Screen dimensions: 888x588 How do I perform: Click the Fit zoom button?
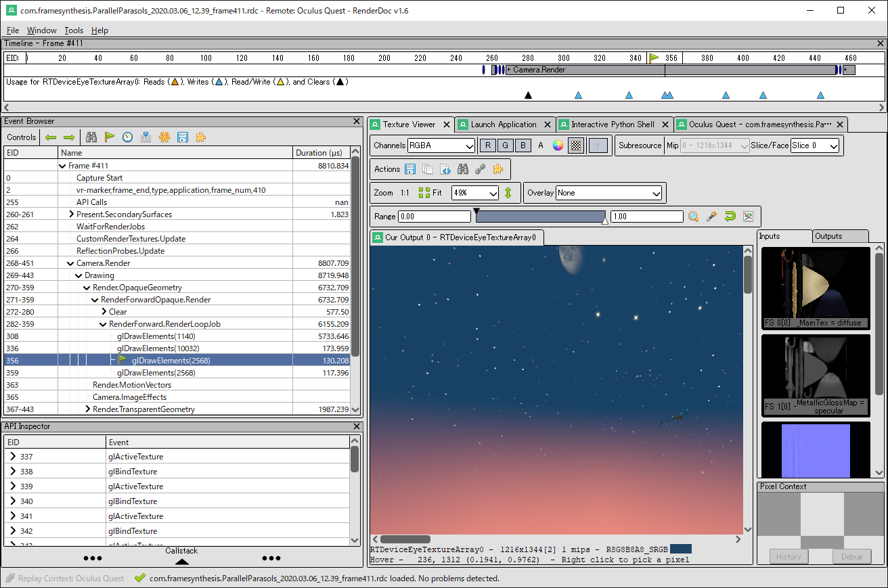[x=431, y=193]
